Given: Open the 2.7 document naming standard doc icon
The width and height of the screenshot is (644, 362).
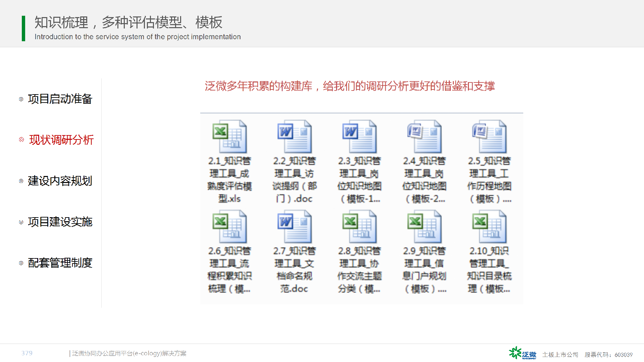Looking at the screenshot, I should tap(294, 227).
